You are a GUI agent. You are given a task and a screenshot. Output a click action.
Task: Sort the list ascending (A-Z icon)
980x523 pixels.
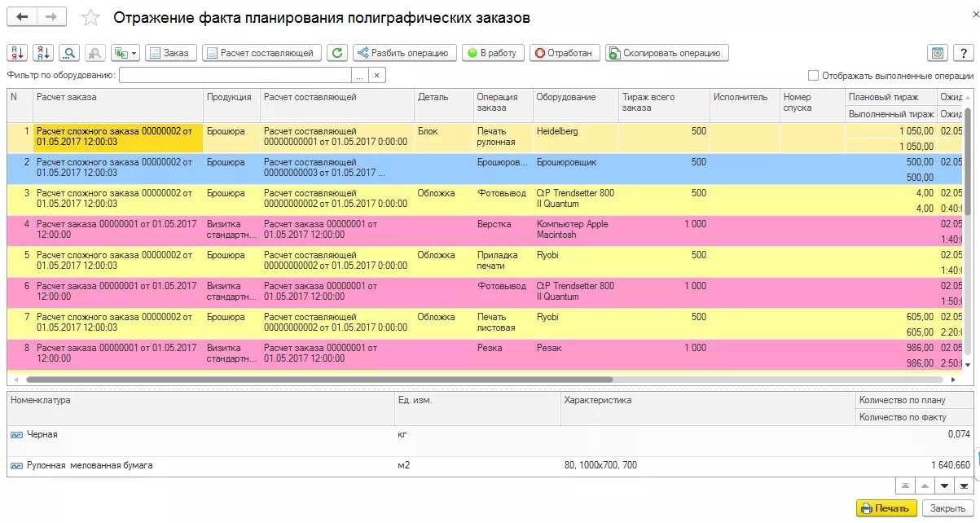pyautogui.click(x=17, y=53)
